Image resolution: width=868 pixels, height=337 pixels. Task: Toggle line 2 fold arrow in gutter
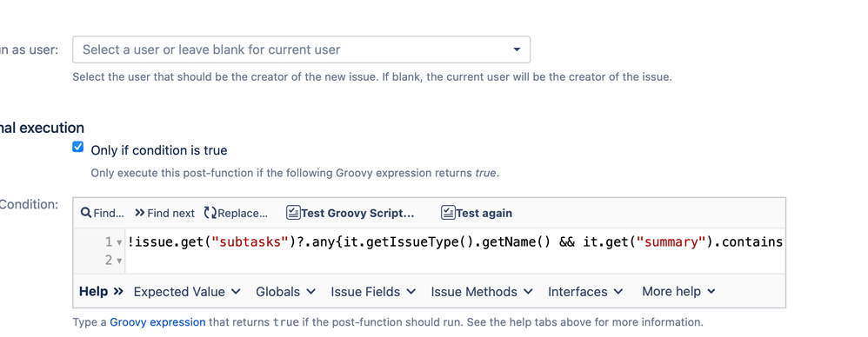[x=119, y=261]
